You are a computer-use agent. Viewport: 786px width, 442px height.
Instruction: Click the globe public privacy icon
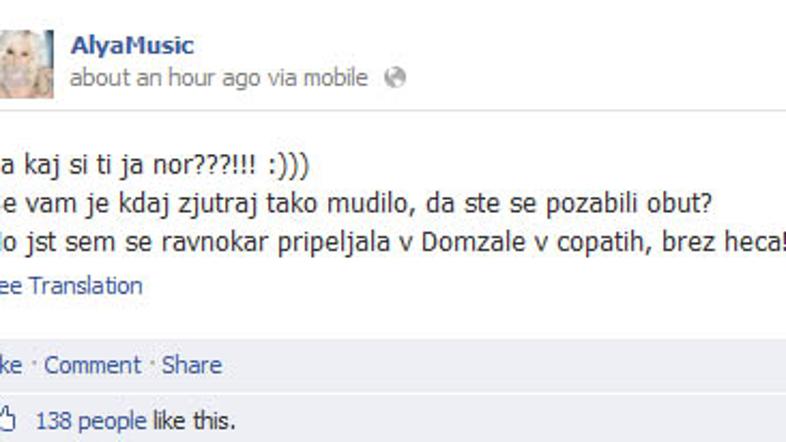click(x=395, y=78)
